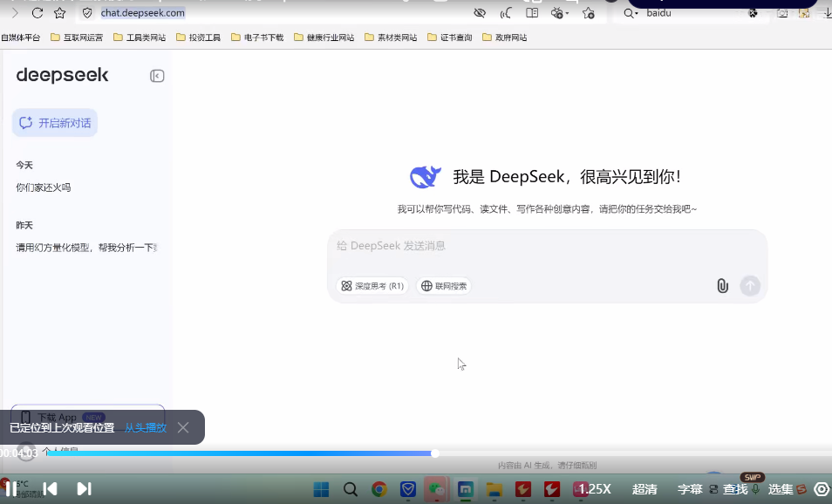Viewport: 832px width, 504px height.
Task: Change playback speed via 1.25X
Action: click(x=595, y=489)
